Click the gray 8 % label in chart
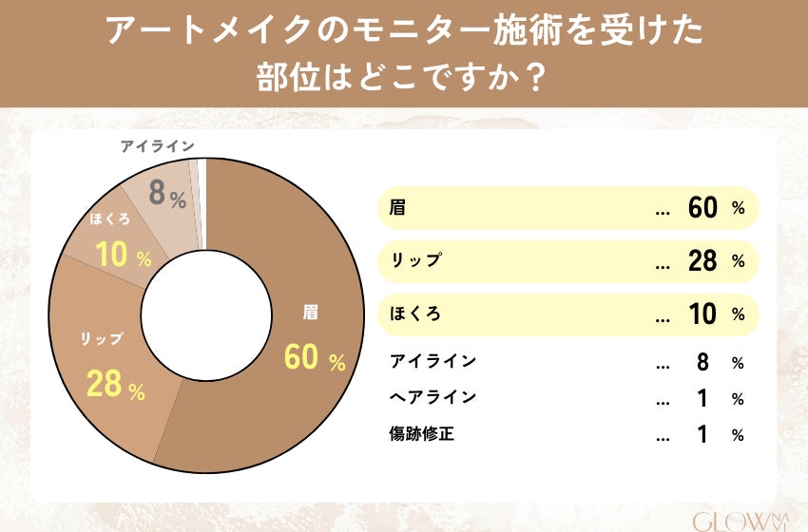Screen dimensions: 808x532 pos(168,195)
